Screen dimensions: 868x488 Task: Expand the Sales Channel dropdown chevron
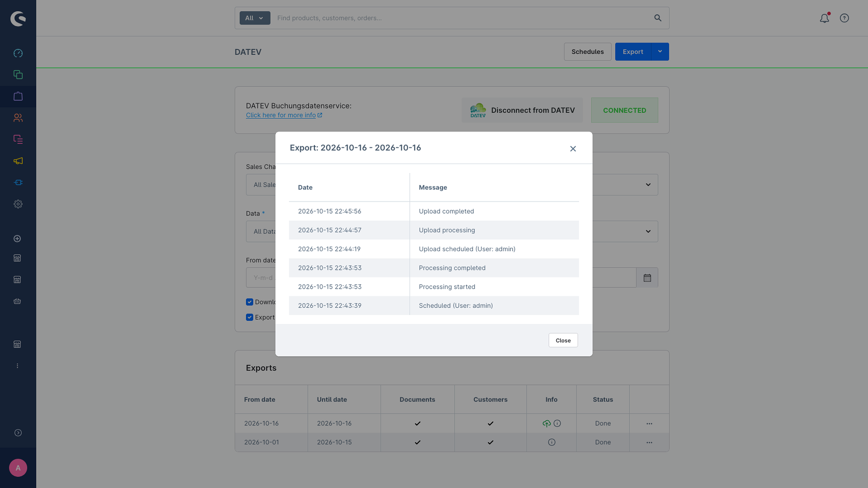pos(648,185)
